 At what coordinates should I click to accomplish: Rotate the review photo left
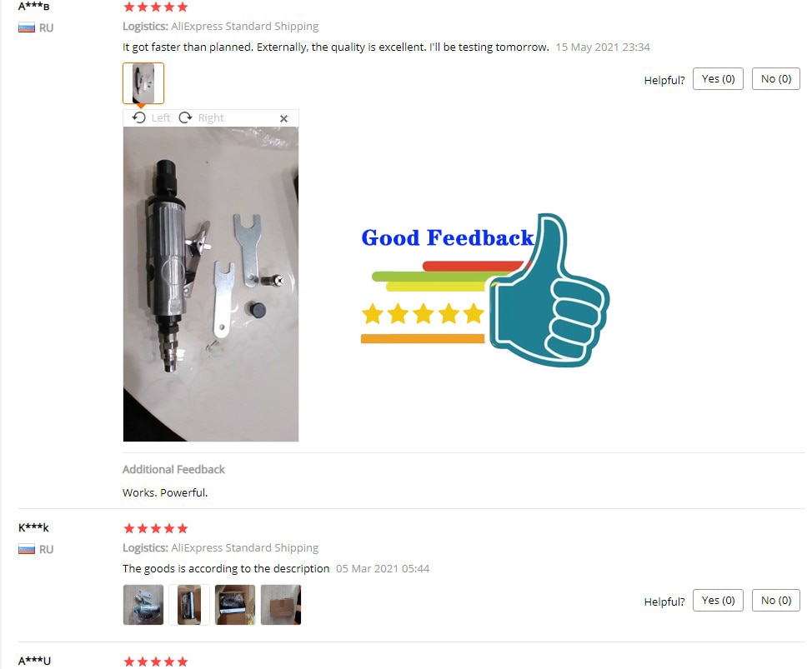pyautogui.click(x=151, y=118)
